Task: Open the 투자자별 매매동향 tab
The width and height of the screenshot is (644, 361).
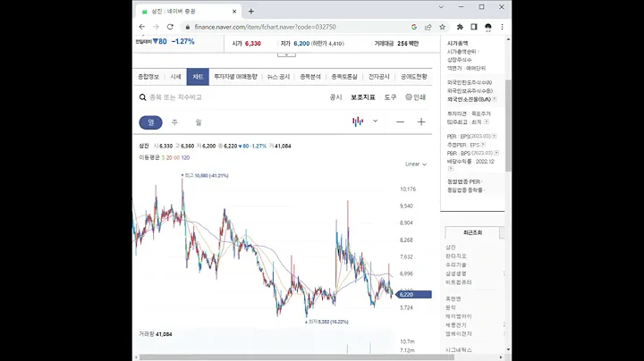Action: click(235, 77)
